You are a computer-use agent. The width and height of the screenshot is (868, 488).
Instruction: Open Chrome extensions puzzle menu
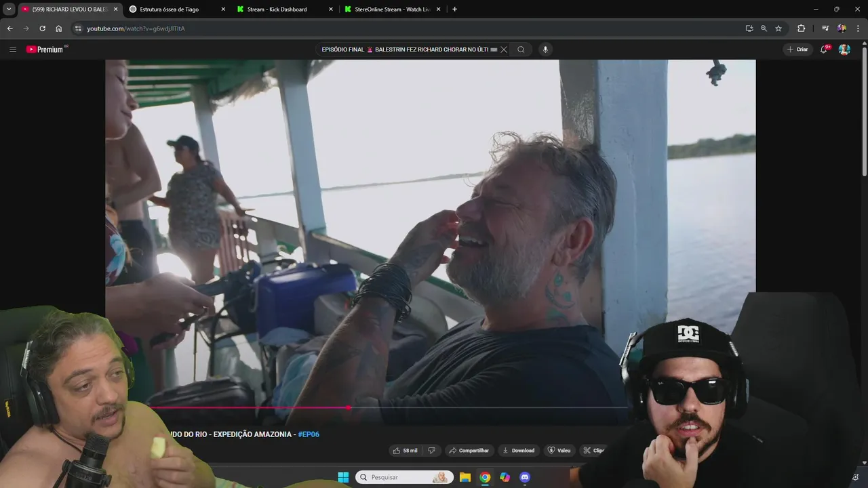[x=801, y=28]
